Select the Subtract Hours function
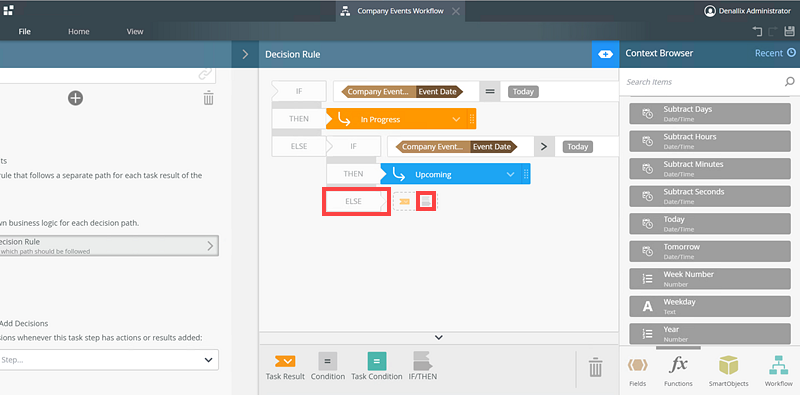Screen dimensions: 800x395 click(x=710, y=141)
